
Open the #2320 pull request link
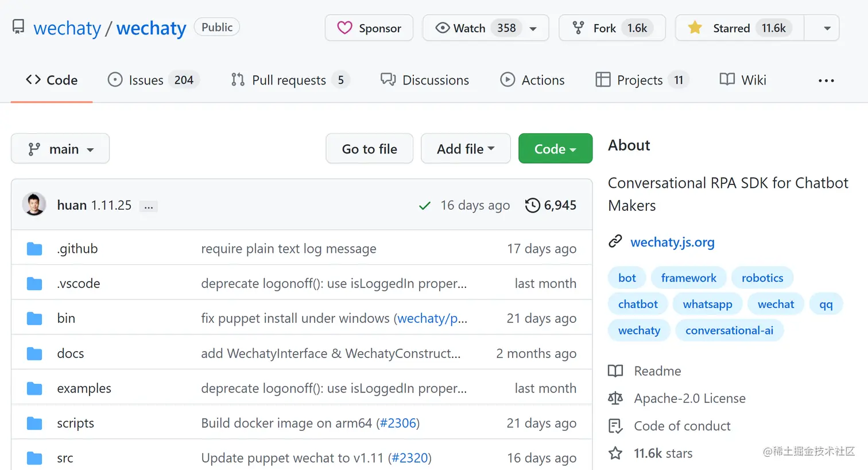(x=410, y=458)
